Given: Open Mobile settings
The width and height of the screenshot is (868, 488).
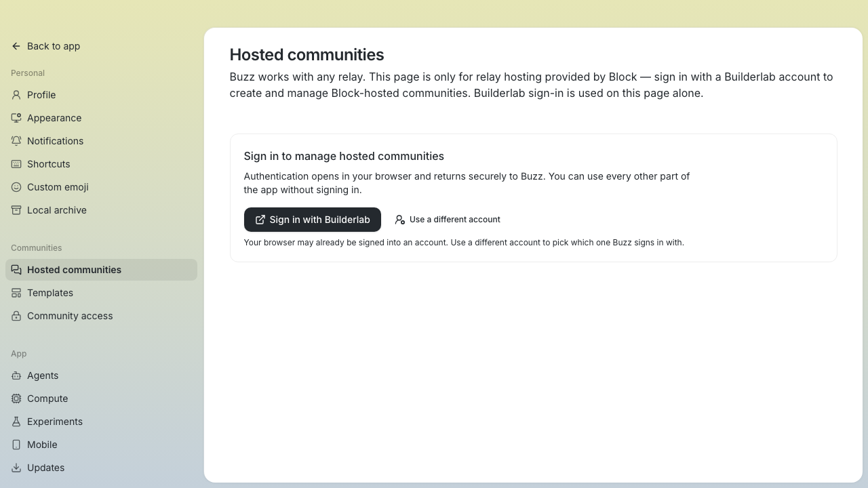Looking at the screenshot, I should [x=101, y=445].
